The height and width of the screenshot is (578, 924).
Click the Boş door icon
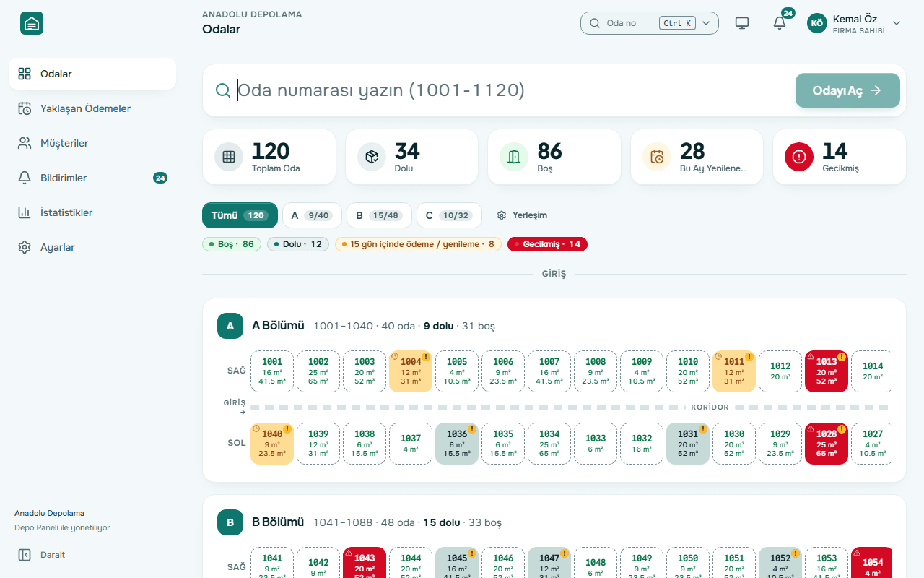514,157
